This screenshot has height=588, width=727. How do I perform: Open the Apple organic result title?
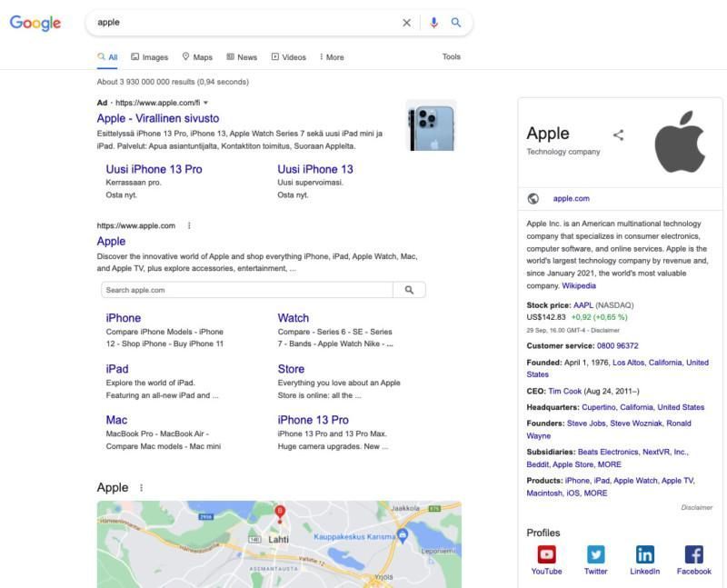tap(111, 241)
